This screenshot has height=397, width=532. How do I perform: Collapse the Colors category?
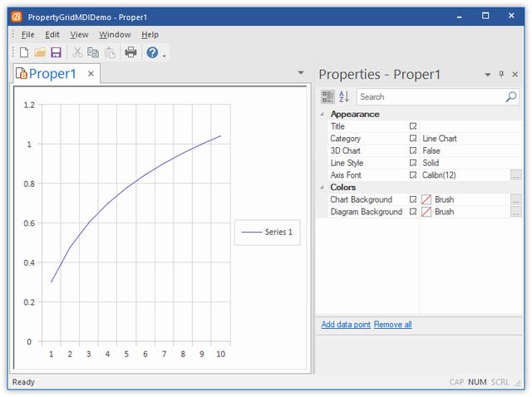tap(322, 188)
